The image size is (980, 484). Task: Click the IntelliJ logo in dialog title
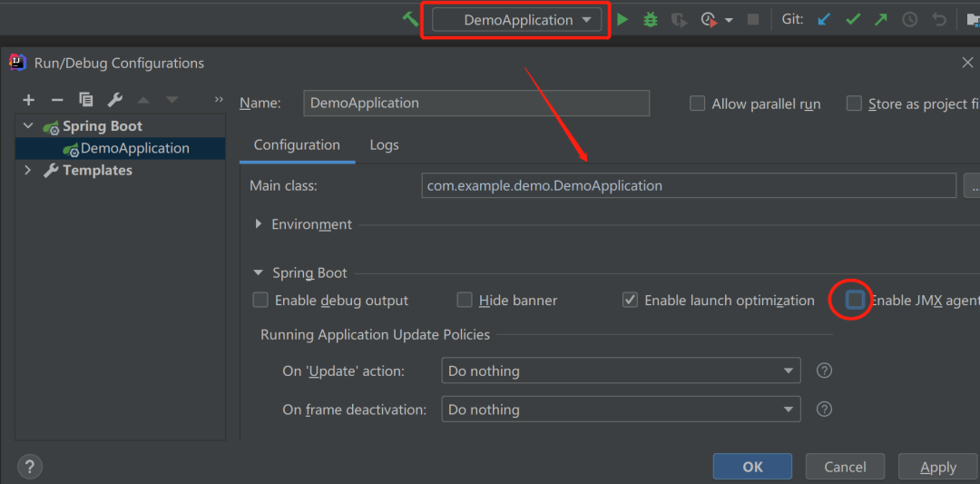17,62
